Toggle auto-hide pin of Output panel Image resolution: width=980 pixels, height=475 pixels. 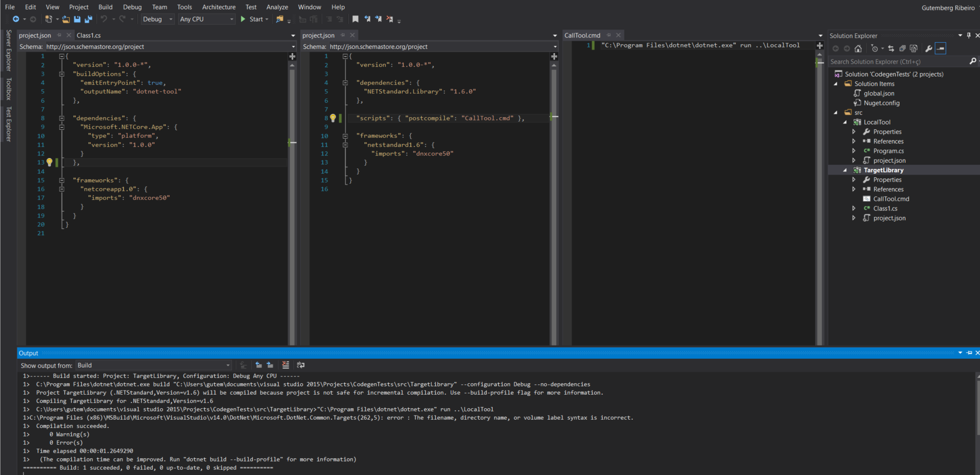pyautogui.click(x=970, y=353)
